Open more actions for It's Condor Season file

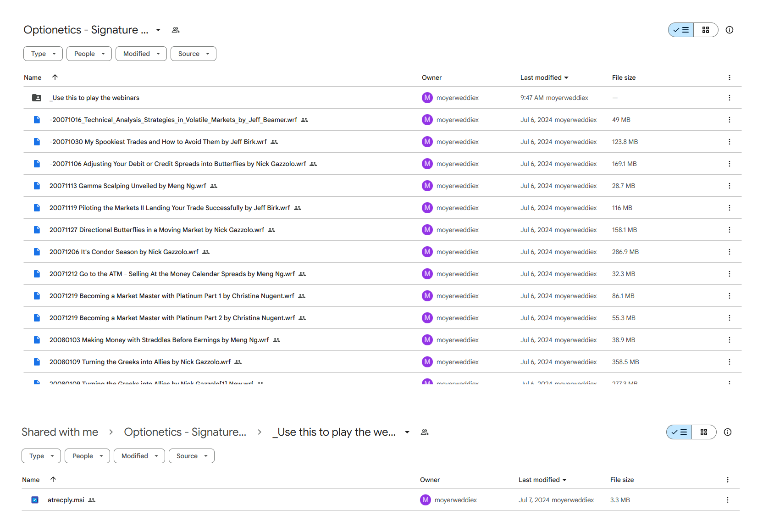click(730, 252)
